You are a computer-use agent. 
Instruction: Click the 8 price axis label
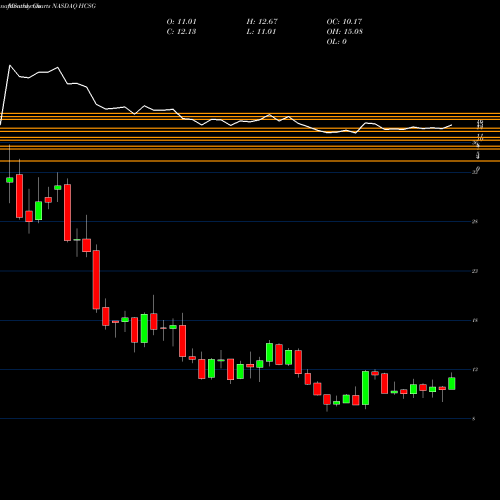tap(474, 419)
